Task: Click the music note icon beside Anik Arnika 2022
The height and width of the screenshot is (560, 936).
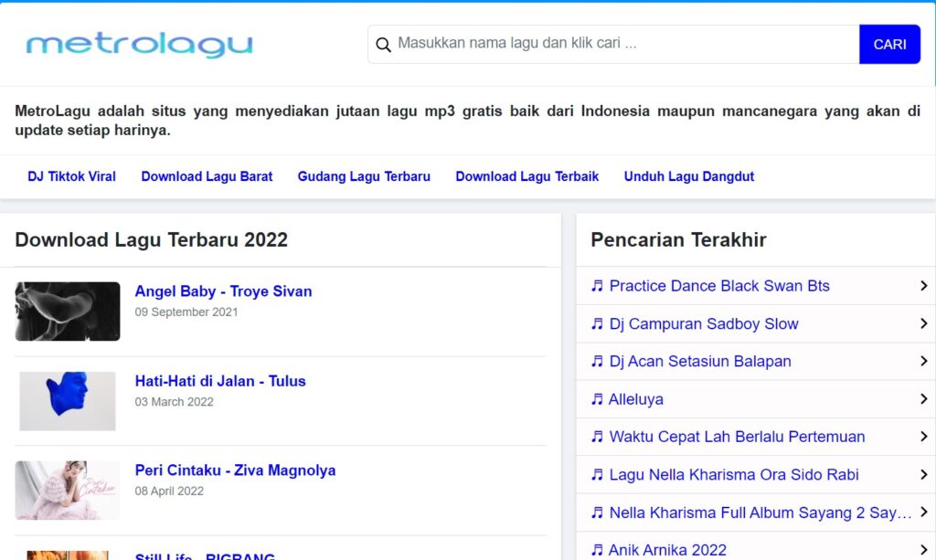Action: 597,550
